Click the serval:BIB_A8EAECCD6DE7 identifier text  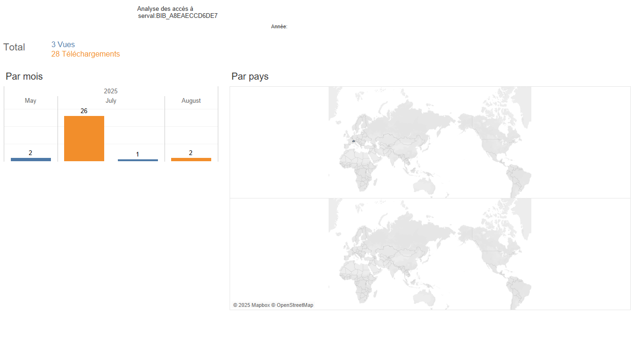[178, 16]
